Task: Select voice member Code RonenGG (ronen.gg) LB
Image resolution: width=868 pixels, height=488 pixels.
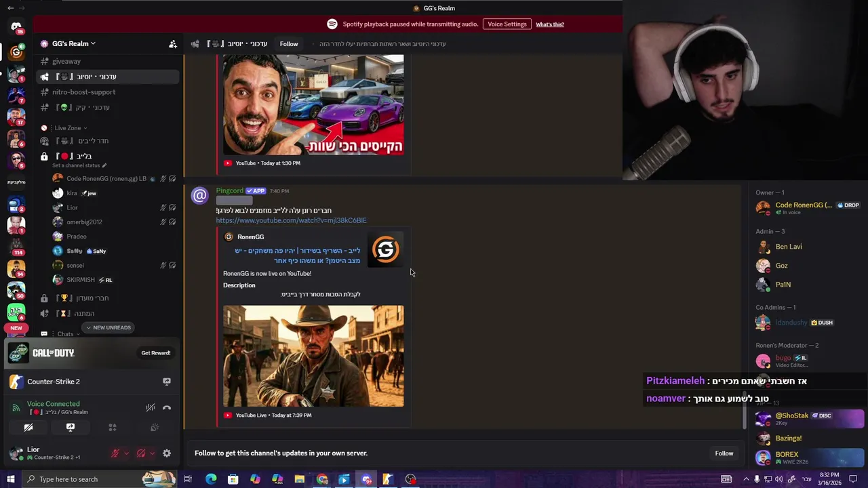Action: click(x=114, y=179)
